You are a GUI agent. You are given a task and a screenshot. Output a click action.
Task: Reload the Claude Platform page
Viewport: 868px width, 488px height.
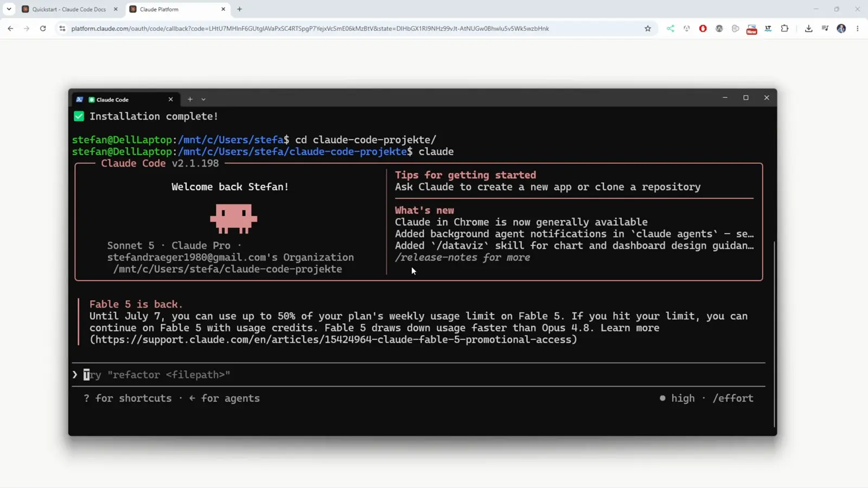[x=43, y=29]
